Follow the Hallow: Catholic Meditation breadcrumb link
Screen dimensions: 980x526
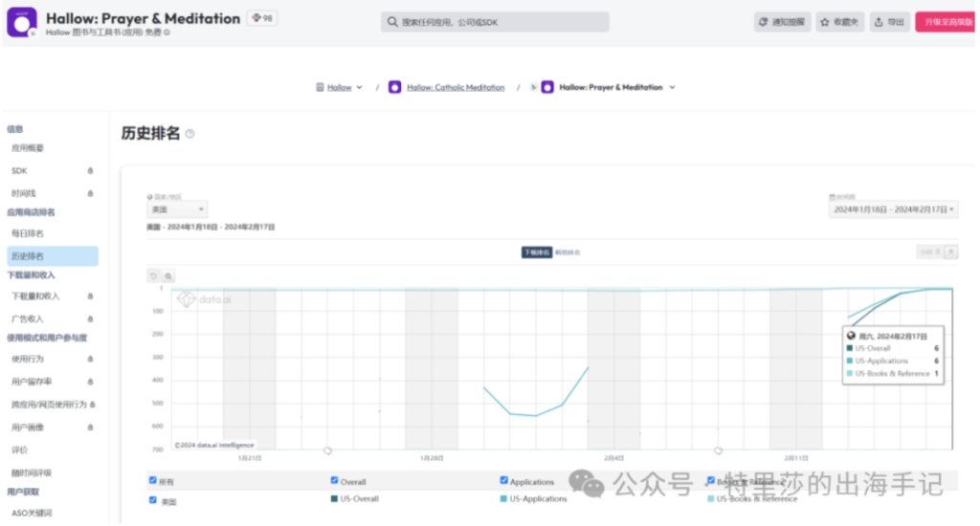[x=456, y=87]
